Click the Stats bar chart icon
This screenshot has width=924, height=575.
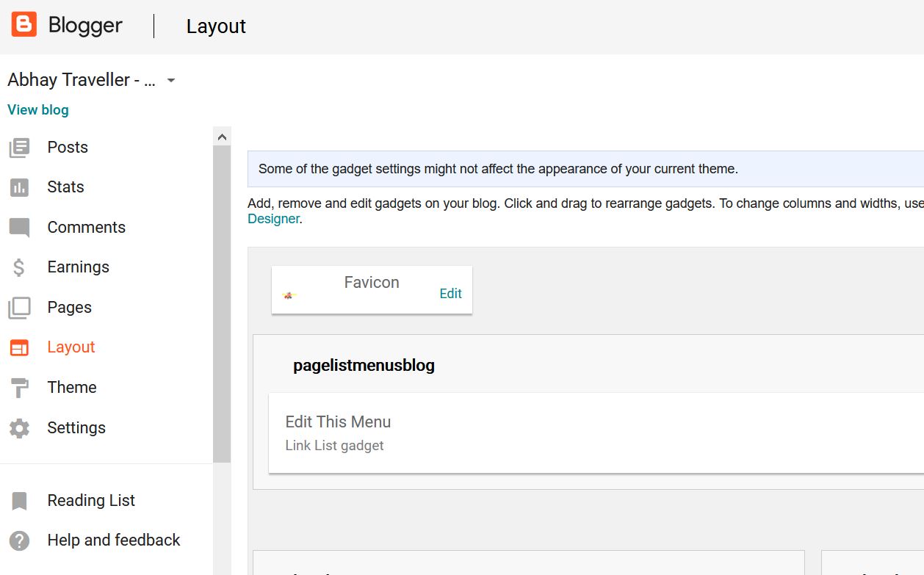20,187
